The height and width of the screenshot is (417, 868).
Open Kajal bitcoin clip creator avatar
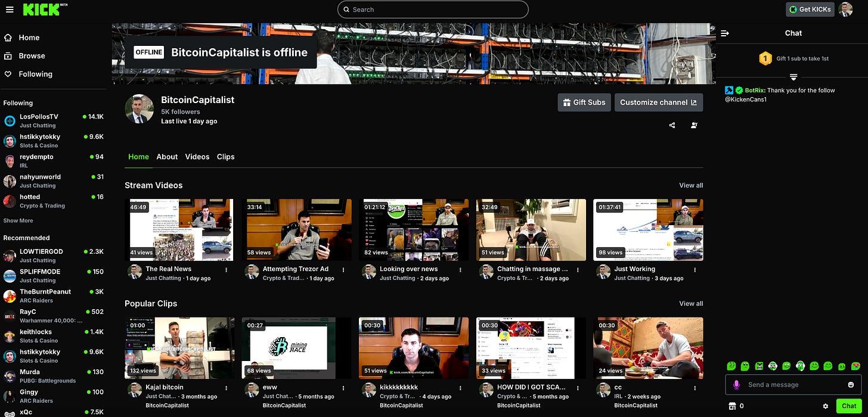[x=135, y=390]
